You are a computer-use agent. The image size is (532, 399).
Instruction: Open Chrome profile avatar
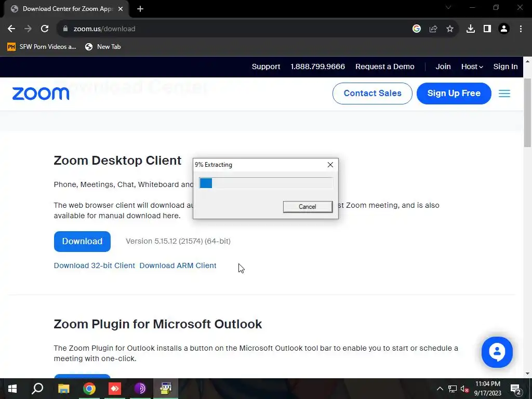[x=504, y=29]
